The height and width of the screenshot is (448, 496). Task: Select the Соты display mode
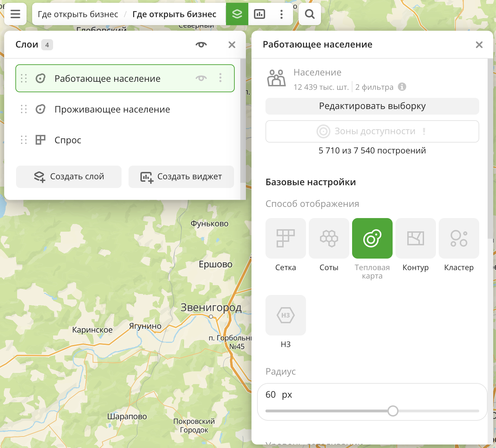pos(329,238)
